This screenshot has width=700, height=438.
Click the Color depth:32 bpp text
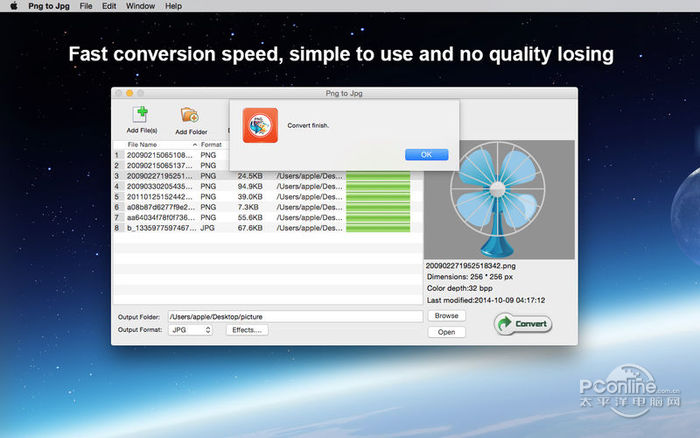[x=459, y=288]
